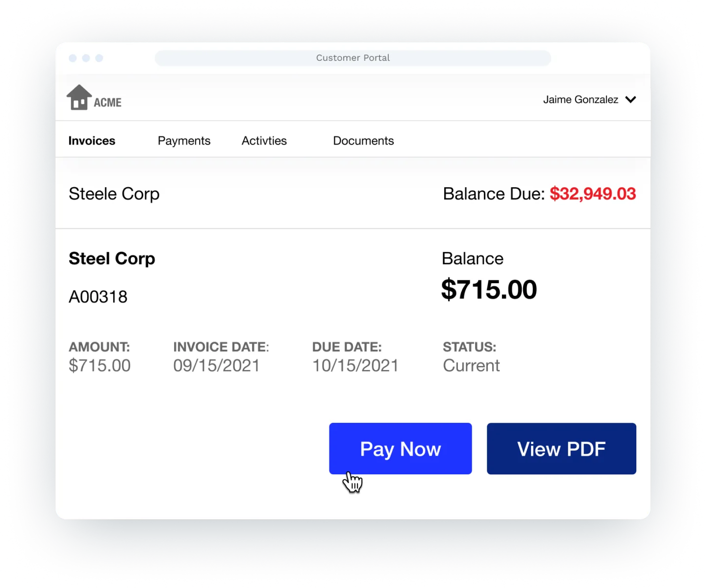Select the Documents tab
Screen dimensions: 706x588
(363, 141)
